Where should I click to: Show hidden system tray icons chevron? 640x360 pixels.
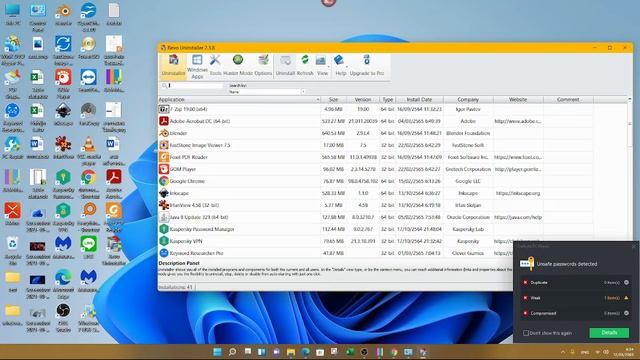click(563, 352)
